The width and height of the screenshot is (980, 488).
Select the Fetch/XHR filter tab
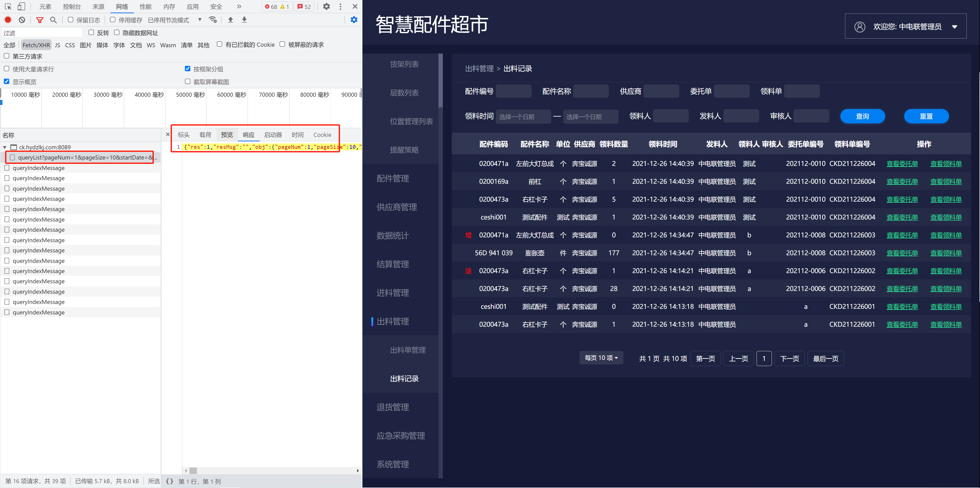36,44
